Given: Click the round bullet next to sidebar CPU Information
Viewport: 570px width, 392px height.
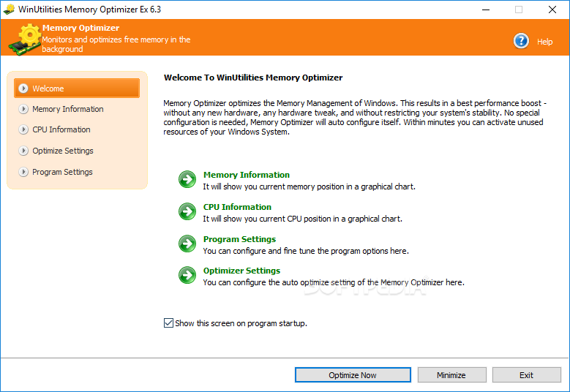Looking at the screenshot, I should click(x=23, y=129).
